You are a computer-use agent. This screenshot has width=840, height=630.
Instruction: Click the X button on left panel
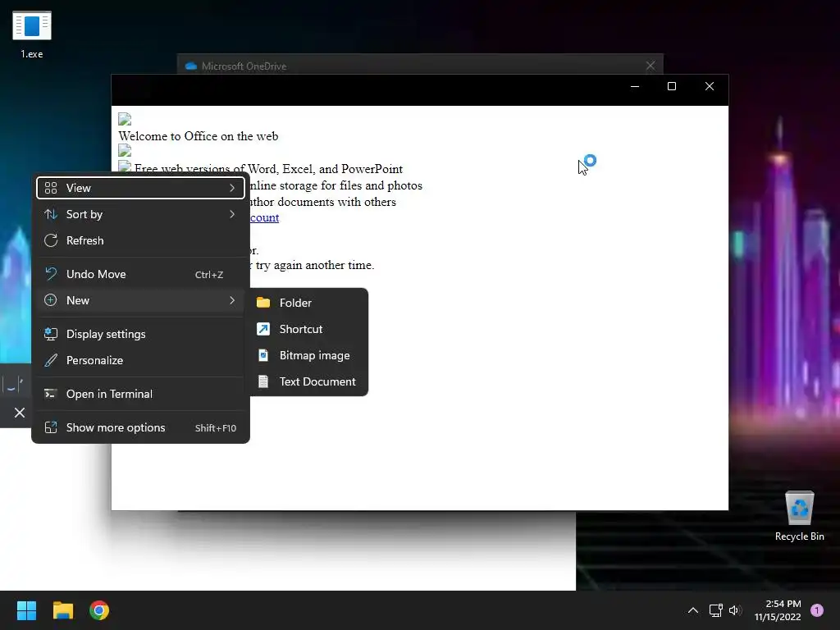pos(20,413)
